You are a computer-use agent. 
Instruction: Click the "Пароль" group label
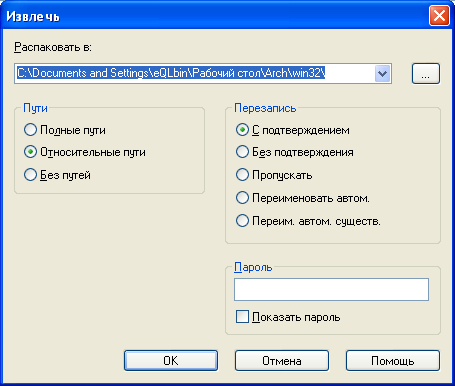click(253, 267)
